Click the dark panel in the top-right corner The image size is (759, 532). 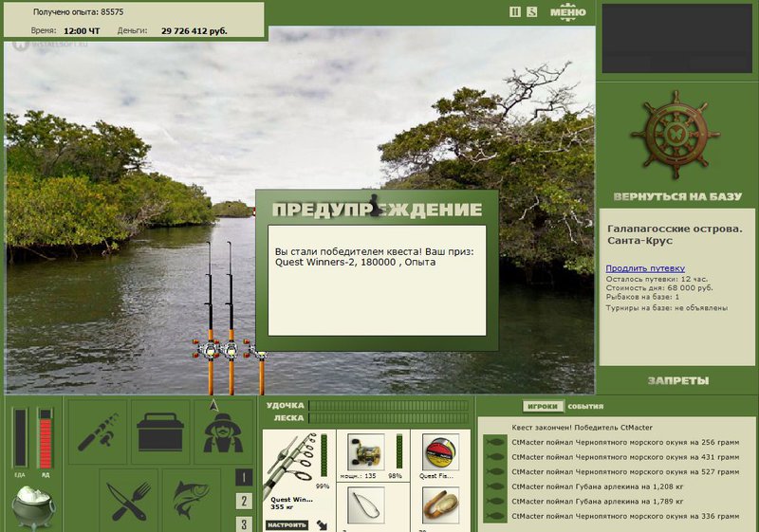677,39
